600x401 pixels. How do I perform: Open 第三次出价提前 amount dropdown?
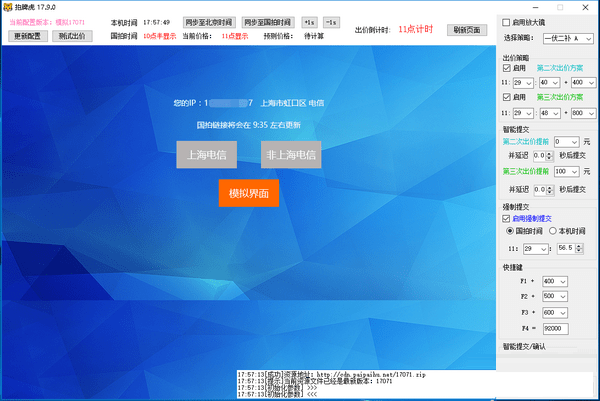567,171
